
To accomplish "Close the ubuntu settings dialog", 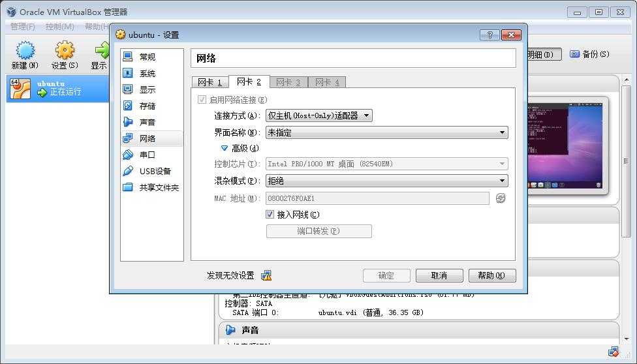I will coord(511,35).
